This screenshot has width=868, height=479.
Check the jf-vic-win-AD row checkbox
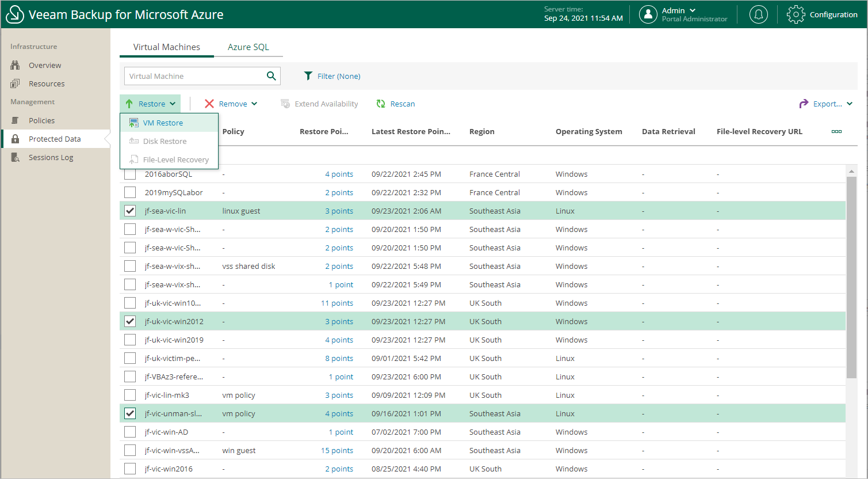pyautogui.click(x=130, y=432)
